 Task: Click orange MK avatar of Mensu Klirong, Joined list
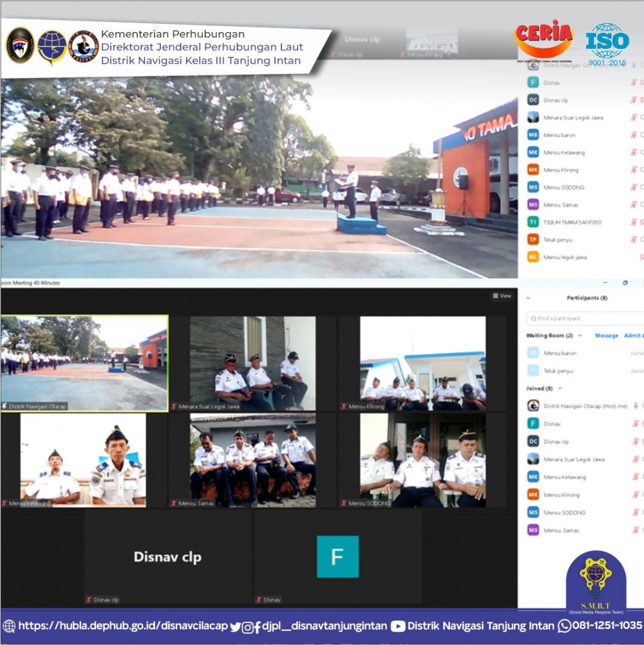[x=533, y=494]
